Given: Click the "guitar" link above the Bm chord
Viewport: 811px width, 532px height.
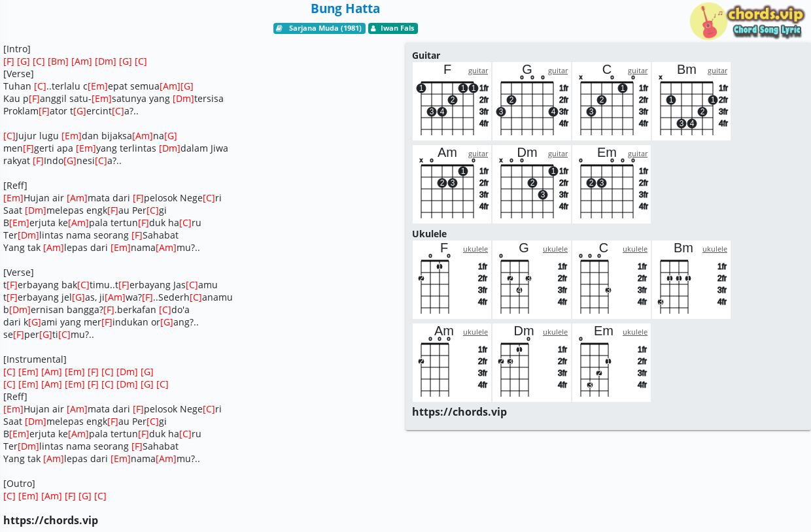Looking at the screenshot, I should click(x=717, y=71).
